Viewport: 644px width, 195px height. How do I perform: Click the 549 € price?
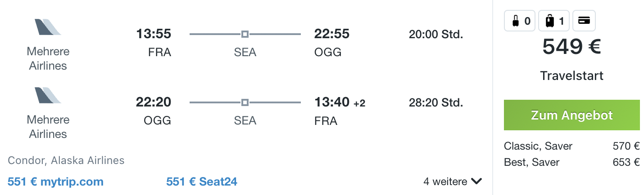click(571, 47)
